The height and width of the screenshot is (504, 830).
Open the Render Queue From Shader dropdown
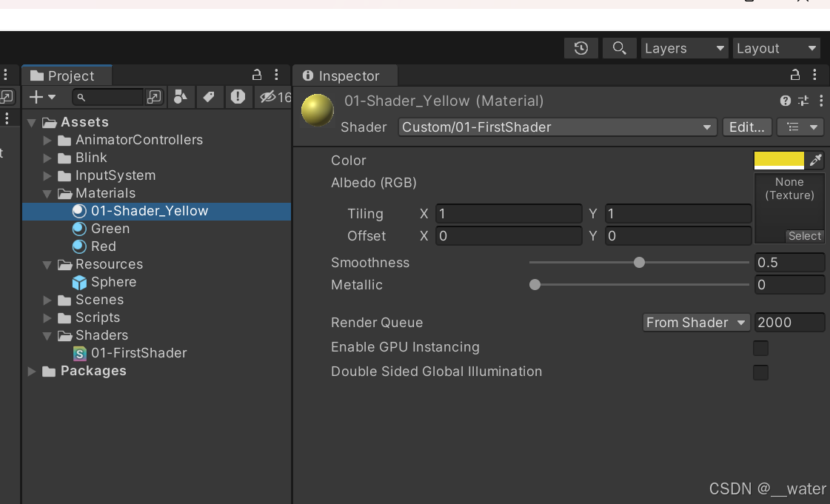[x=696, y=323]
